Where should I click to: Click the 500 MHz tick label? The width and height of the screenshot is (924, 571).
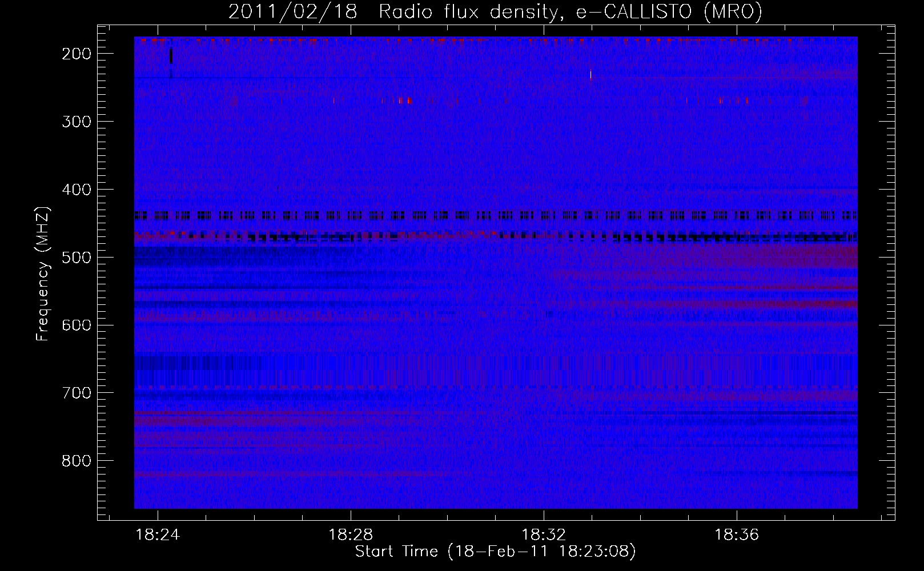click(76, 258)
